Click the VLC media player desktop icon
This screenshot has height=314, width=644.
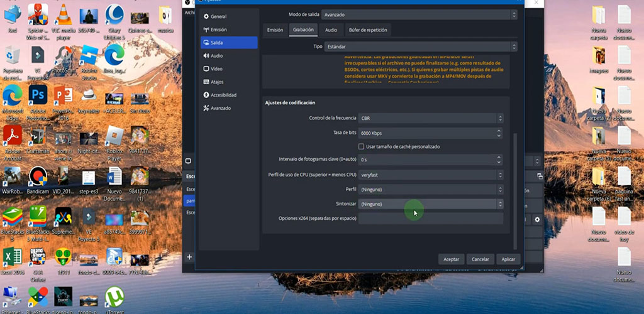(63, 15)
